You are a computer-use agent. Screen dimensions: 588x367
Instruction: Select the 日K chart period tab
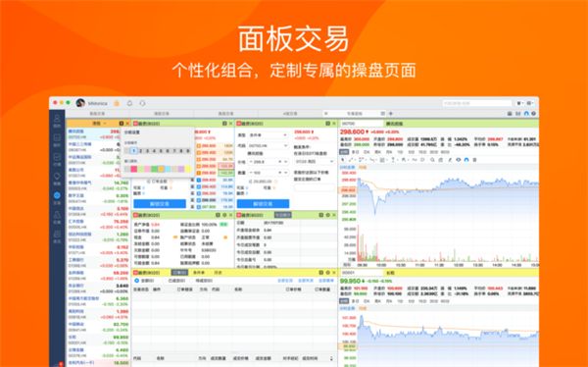(367, 152)
